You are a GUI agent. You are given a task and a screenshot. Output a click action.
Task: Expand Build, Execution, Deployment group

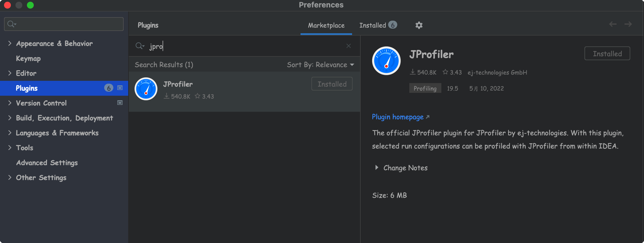[x=10, y=118]
